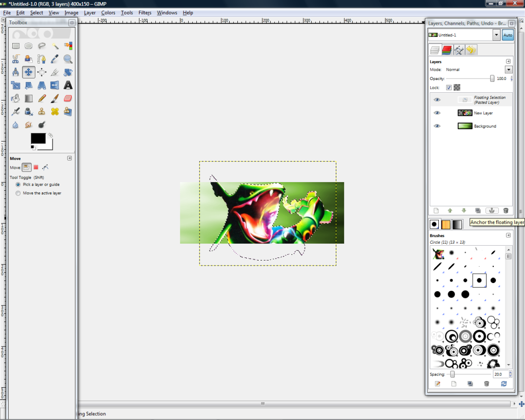
Task: Activate the Paths tool in toolbox
Action: (42, 59)
